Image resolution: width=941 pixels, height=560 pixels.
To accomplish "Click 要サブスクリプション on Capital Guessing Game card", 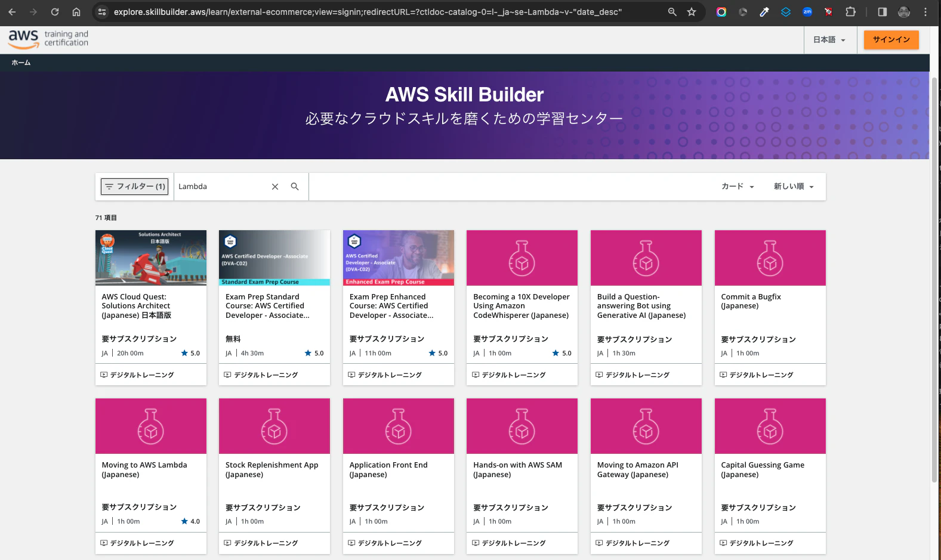I will pyautogui.click(x=758, y=508).
